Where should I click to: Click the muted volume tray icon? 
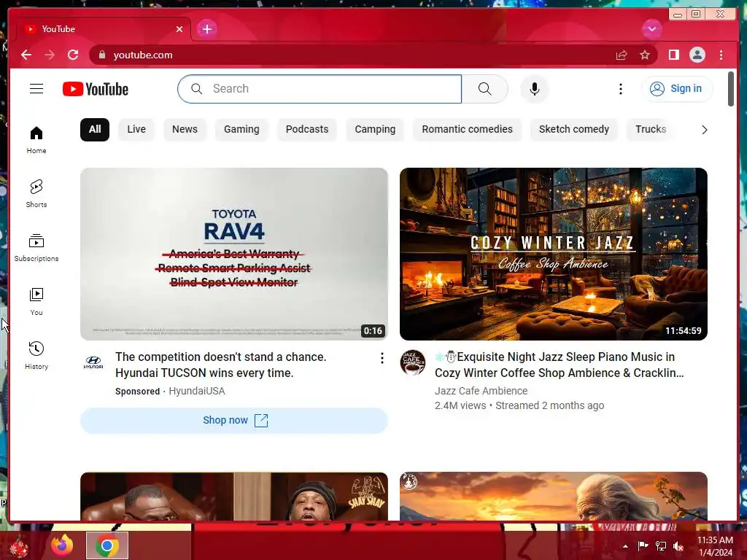click(678, 546)
